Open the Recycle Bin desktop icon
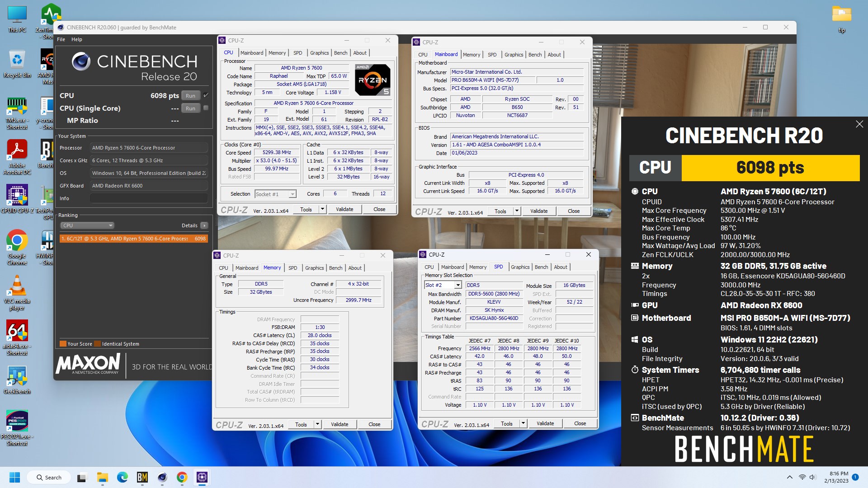This screenshot has height=488, width=868. point(17,64)
